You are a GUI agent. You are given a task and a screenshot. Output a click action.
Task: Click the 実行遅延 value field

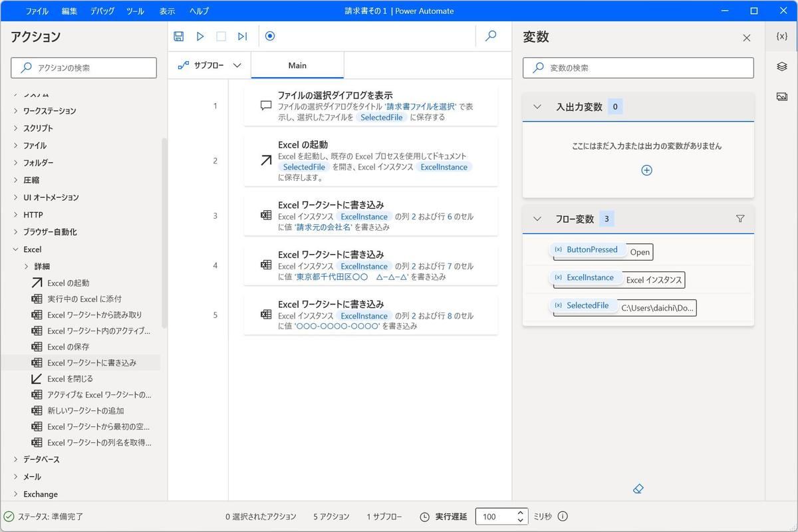[x=496, y=517]
